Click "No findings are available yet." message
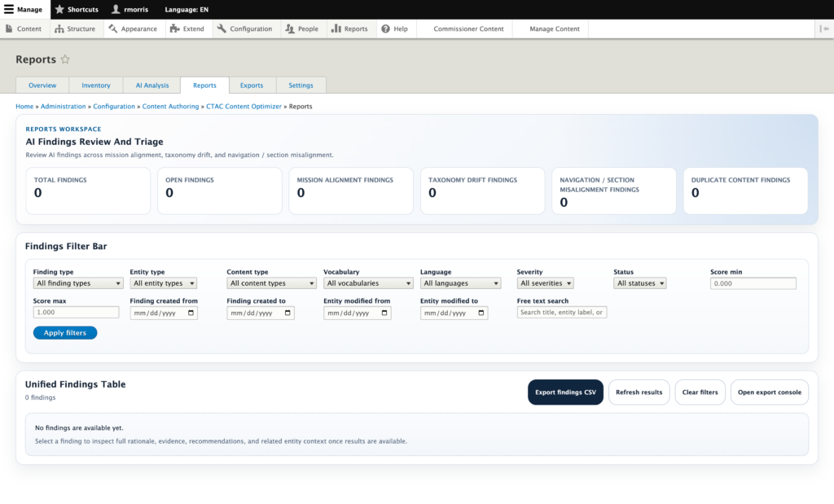834x504 pixels. click(79, 428)
